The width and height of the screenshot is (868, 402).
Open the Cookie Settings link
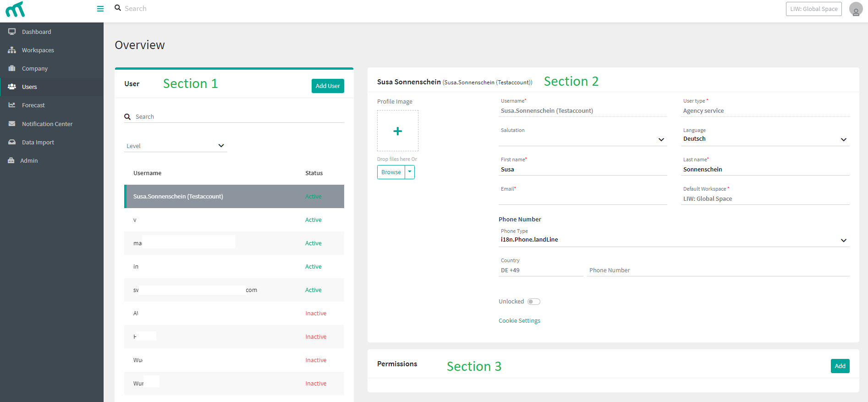(519, 321)
